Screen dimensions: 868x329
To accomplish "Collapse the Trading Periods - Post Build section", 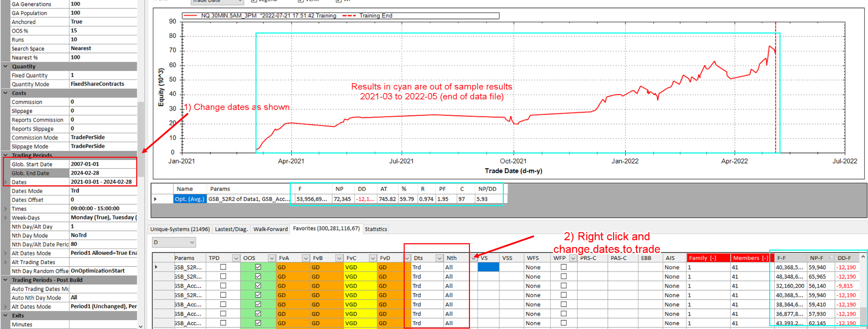I will 5,280.
